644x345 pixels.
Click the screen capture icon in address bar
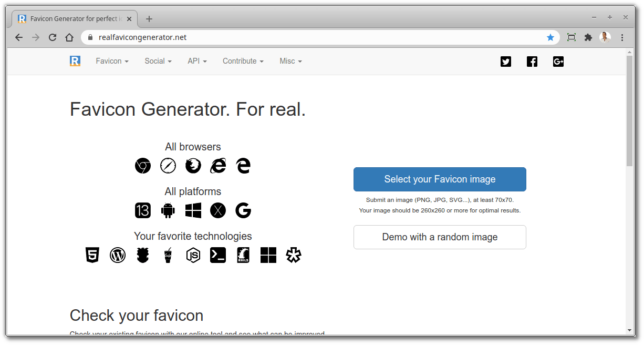point(572,37)
